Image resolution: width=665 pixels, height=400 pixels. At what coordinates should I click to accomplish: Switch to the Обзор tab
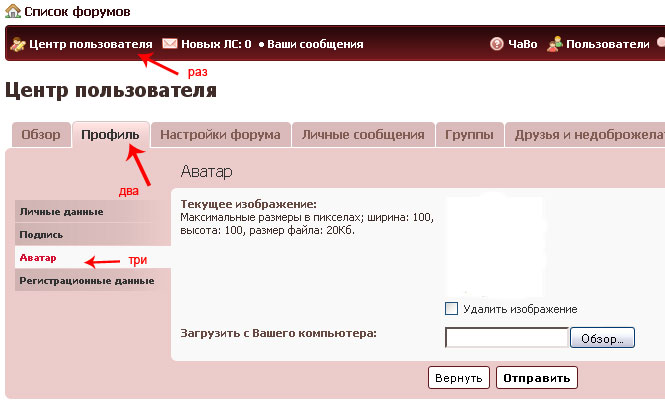[x=41, y=135]
